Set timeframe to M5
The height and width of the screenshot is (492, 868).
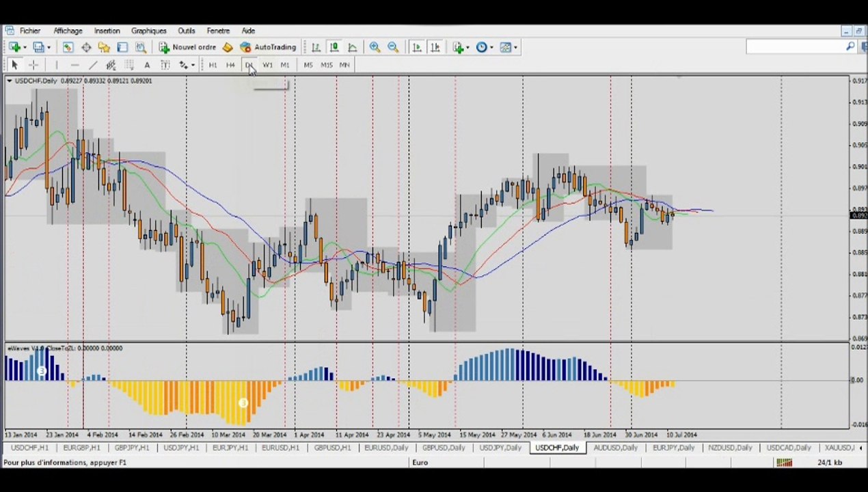(308, 65)
